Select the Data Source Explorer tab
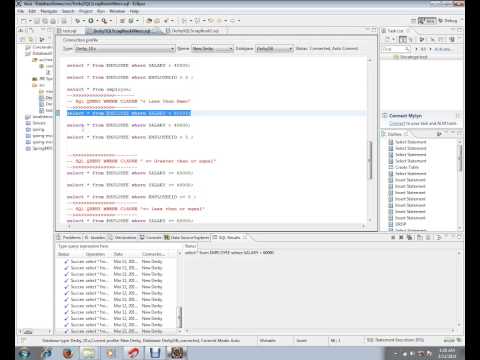The height and width of the screenshot is (360, 480). (x=187, y=238)
